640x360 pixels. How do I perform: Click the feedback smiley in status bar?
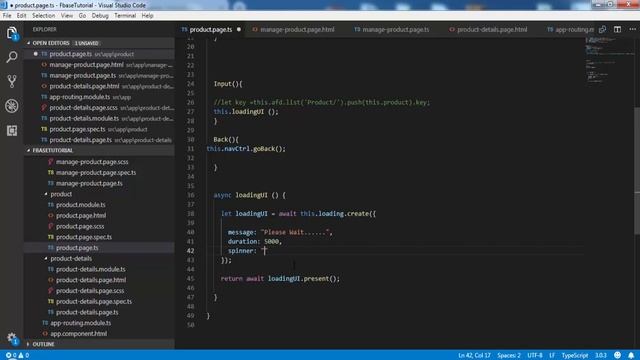pos(618,355)
